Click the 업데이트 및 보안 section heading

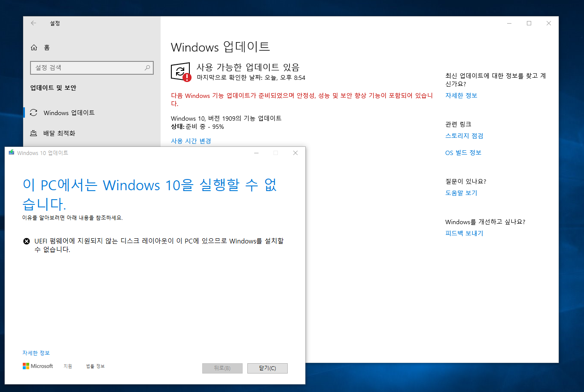(53, 88)
